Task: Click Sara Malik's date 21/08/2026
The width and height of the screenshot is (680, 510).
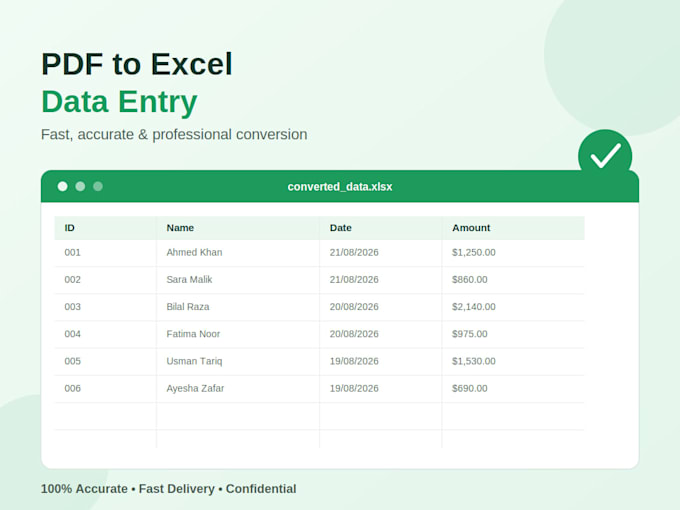Action: 380,280
